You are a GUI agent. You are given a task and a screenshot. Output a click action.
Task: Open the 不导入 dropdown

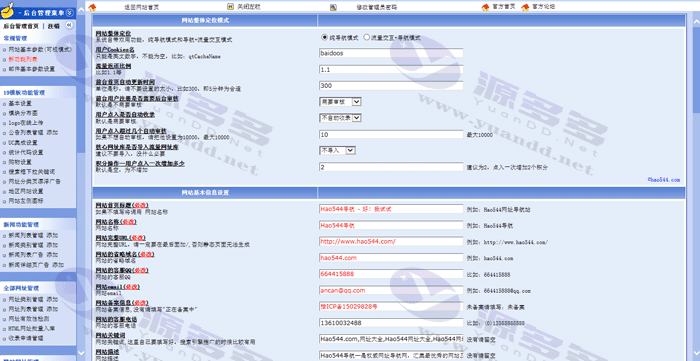[337, 150]
